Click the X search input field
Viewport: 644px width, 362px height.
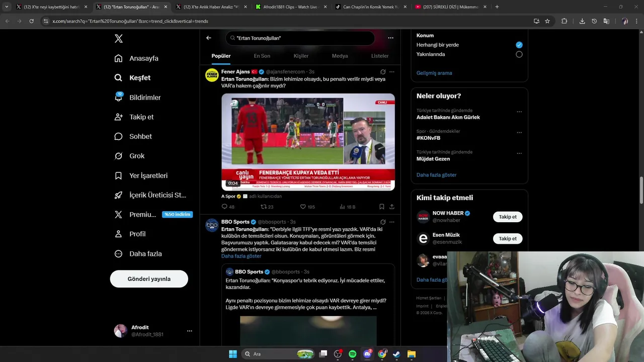pos(300,38)
